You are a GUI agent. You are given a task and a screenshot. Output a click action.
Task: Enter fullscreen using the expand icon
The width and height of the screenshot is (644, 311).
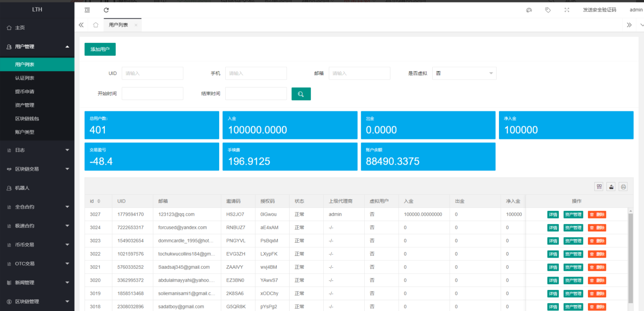point(567,10)
